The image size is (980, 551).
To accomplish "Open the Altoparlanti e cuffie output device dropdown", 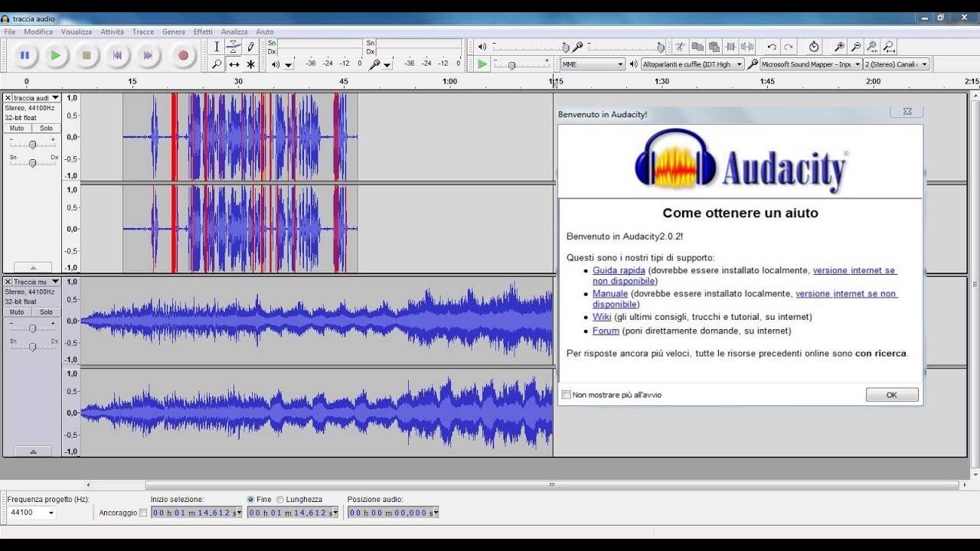I will coord(692,64).
